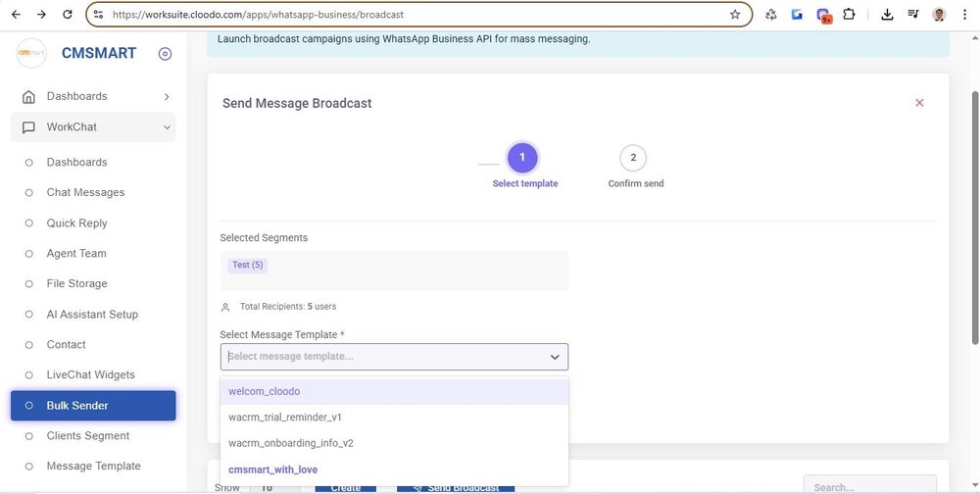Open browser downloads icon
The height and width of the screenshot is (494, 980).
[887, 15]
